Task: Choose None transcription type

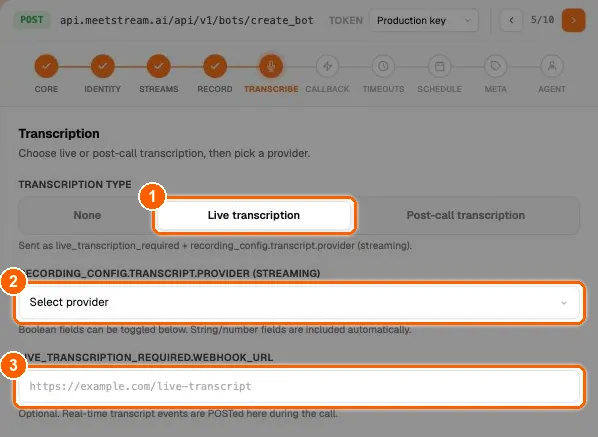Action: tap(87, 215)
